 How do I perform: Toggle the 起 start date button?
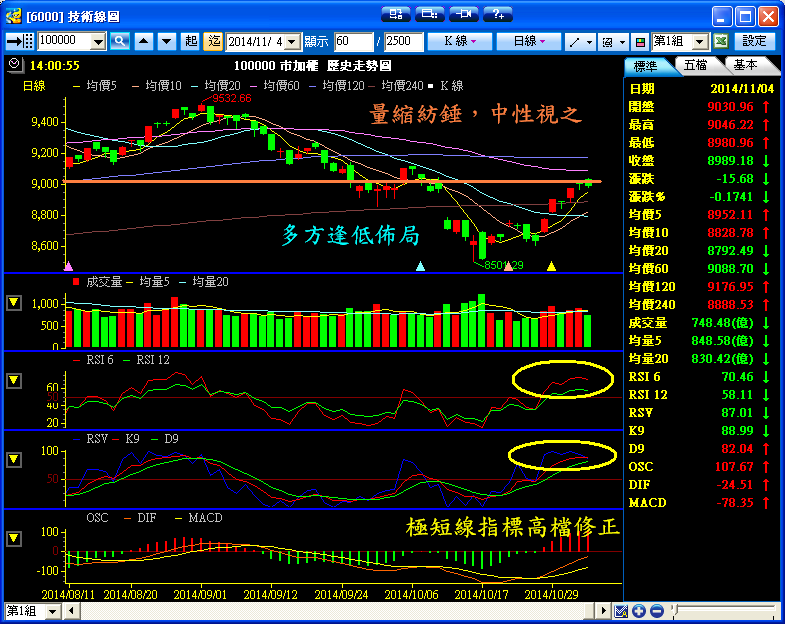(x=191, y=41)
